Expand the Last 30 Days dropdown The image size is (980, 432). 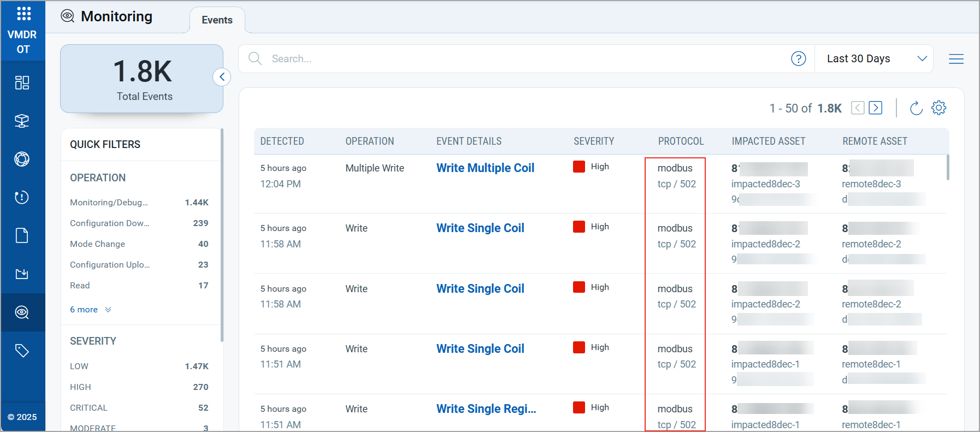(x=873, y=58)
